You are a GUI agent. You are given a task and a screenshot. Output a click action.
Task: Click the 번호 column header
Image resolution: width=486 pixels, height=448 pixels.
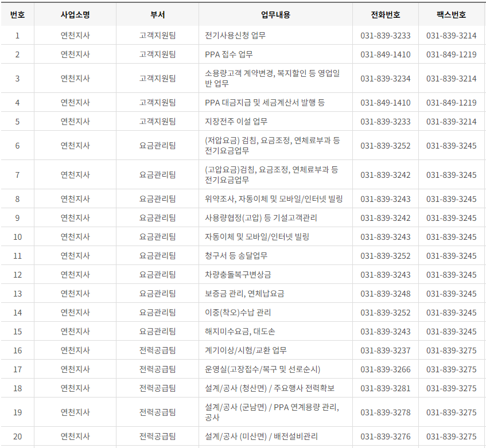click(18, 14)
